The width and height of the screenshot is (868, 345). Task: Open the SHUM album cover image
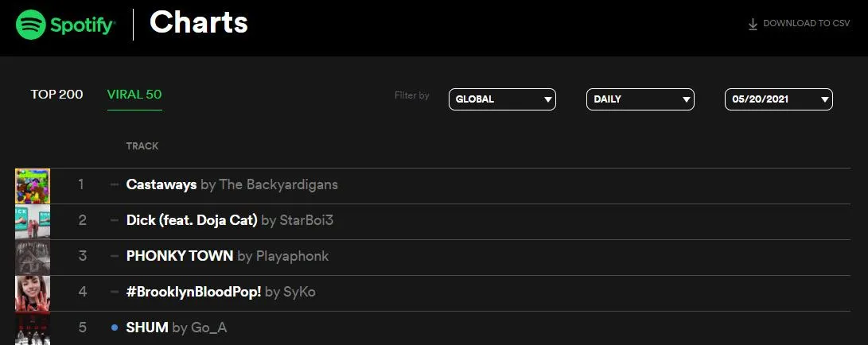33,329
